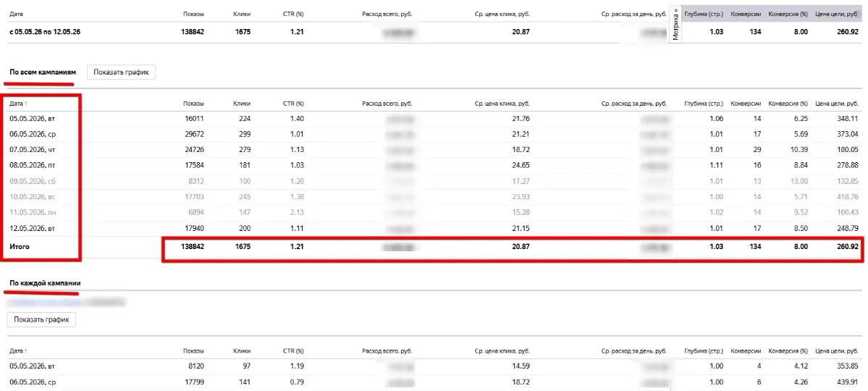This screenshot has width=868, height=391.
Task: Select conversions count 29
Action: (x=757, y=150)
